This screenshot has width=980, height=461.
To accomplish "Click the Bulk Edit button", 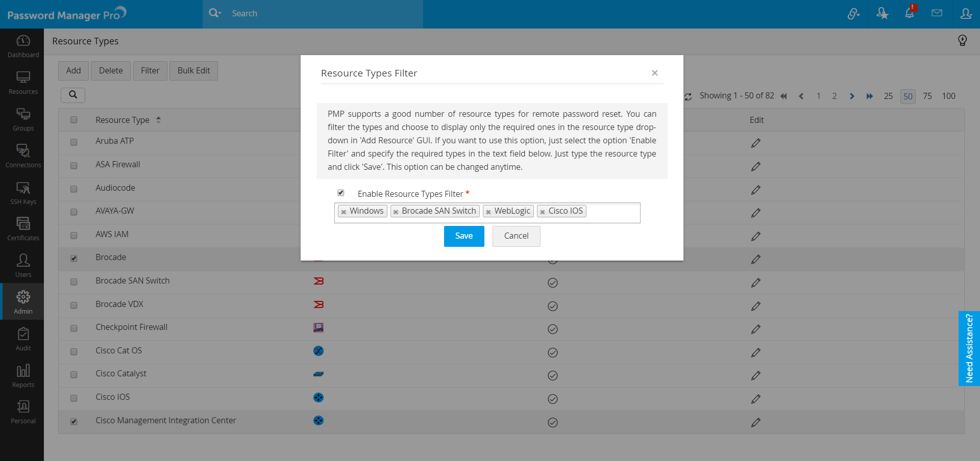I will [x=194, y=71].
